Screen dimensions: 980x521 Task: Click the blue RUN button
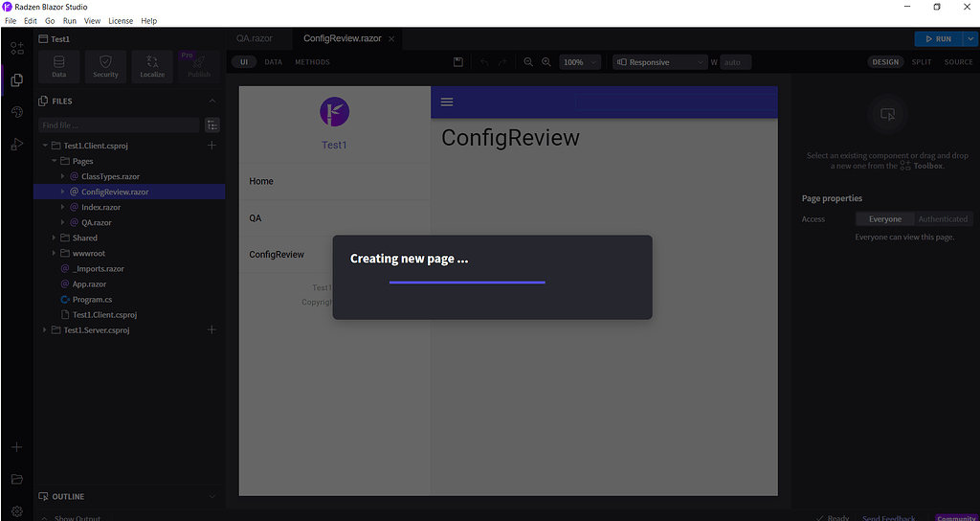(939, 38)
